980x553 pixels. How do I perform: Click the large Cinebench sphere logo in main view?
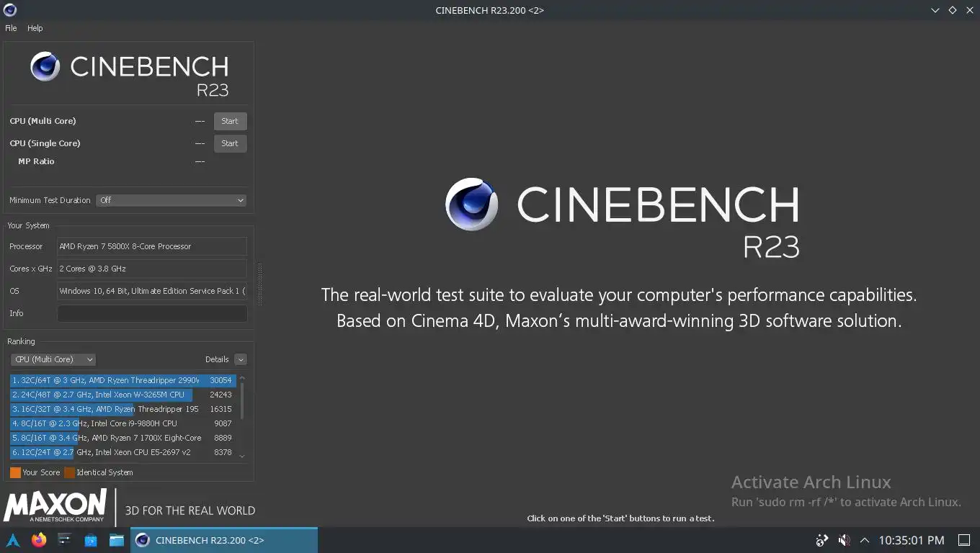[472, 204]
